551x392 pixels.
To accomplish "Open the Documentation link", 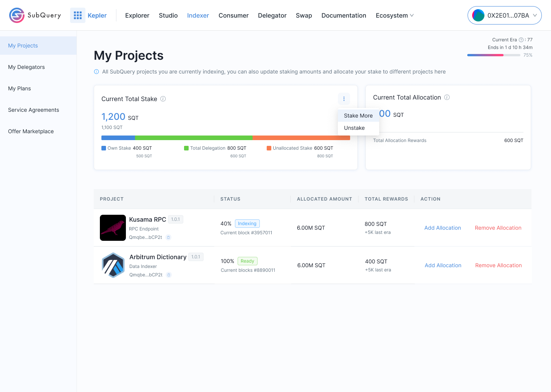I will pyautogui.click(x=344, y=15).
